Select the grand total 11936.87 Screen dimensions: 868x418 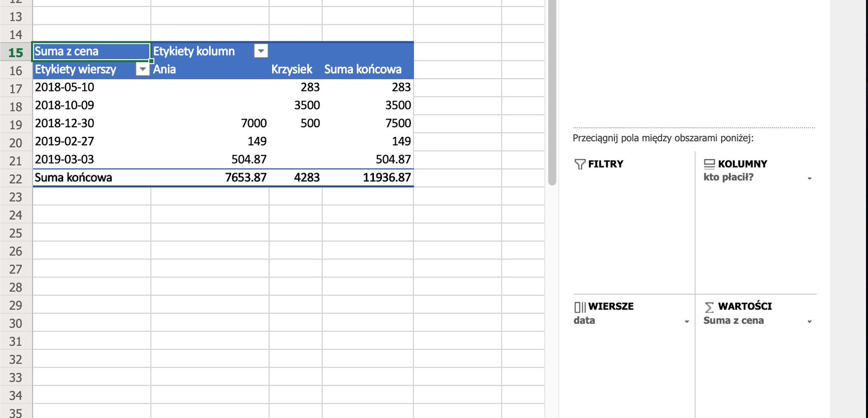(368, 178)
